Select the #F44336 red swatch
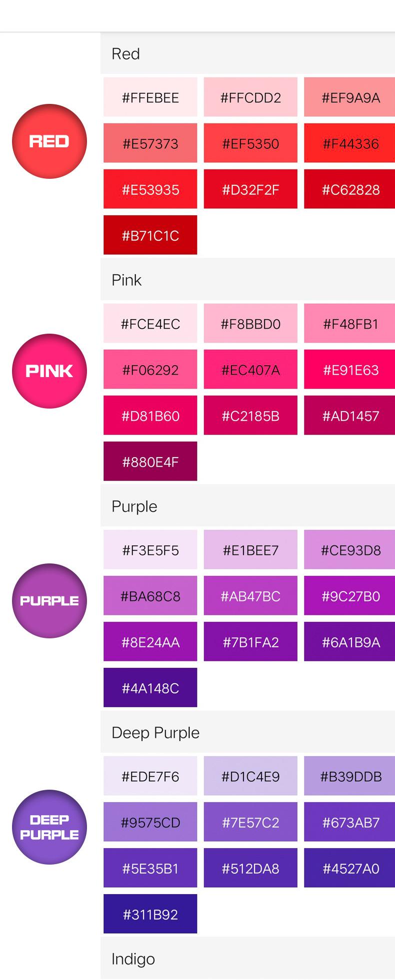395x980 pixels. click(349, 144)
